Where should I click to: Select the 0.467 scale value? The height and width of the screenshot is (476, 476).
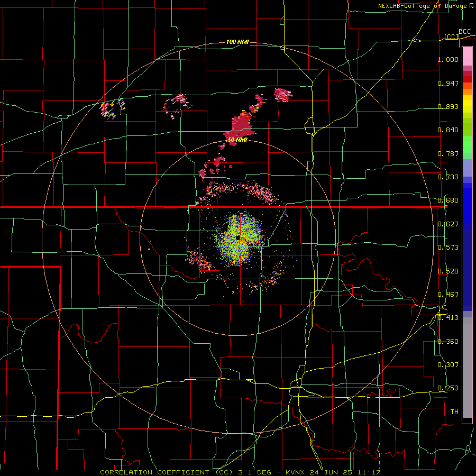[448, 295]
